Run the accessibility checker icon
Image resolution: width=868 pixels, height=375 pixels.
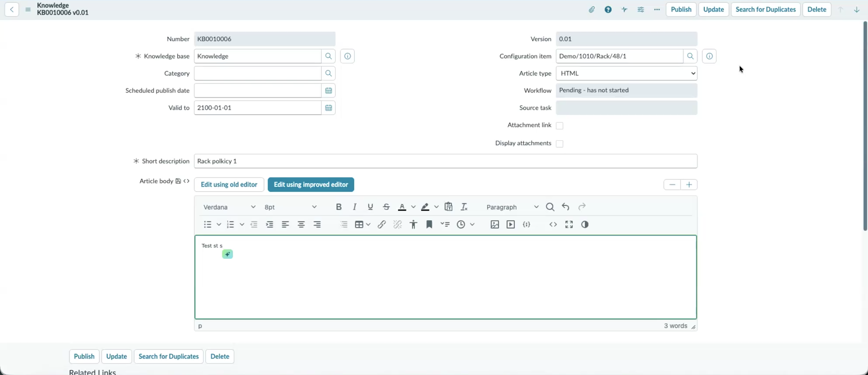[413, 224]
